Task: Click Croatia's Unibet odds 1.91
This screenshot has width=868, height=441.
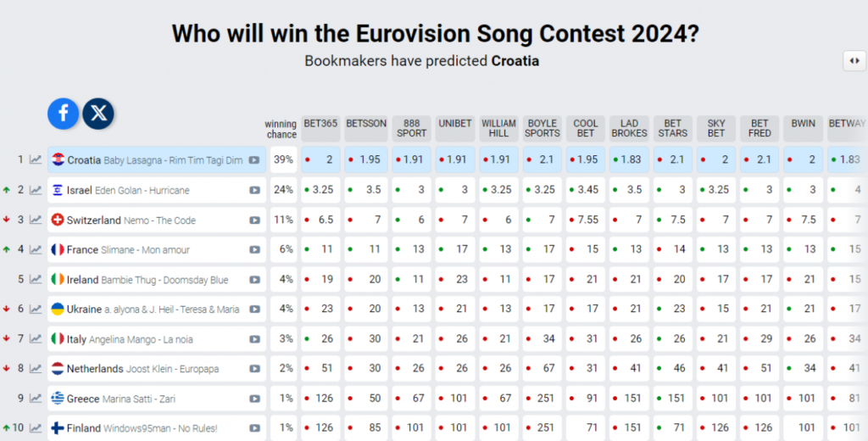Action: coord(454,159)
